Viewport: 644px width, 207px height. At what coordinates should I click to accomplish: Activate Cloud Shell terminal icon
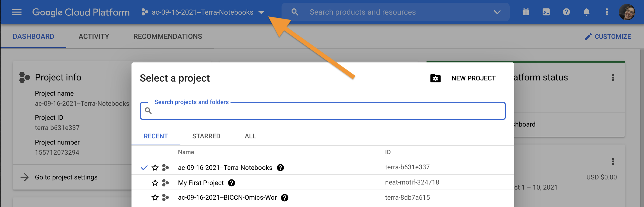click(546, 12)
